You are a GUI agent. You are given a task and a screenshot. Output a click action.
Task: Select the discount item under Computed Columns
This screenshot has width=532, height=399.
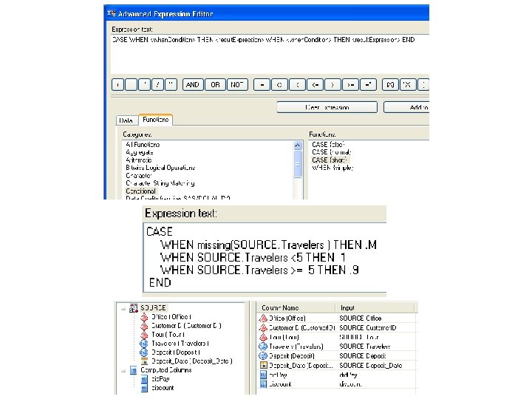pyautogui.click(x=163, y=388)
